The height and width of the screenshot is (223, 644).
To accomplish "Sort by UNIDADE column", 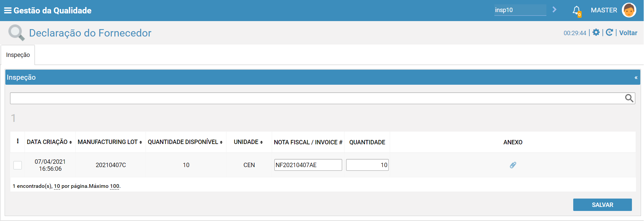I will (248, 142).
